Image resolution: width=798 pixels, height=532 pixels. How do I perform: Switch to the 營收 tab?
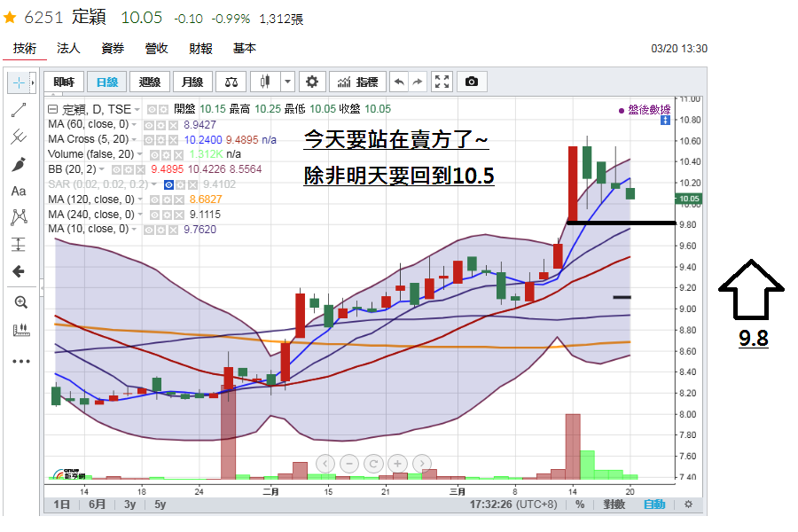click(156, 49)
